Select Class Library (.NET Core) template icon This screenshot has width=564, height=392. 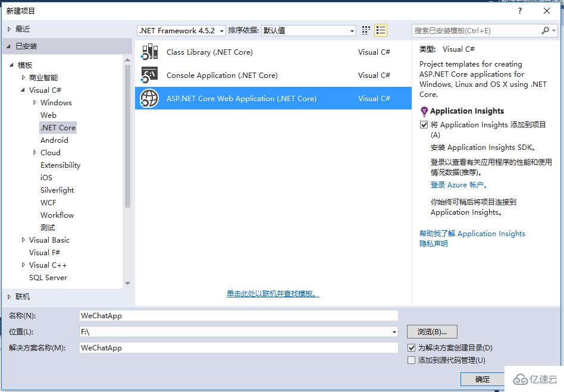tap(150, 52)
